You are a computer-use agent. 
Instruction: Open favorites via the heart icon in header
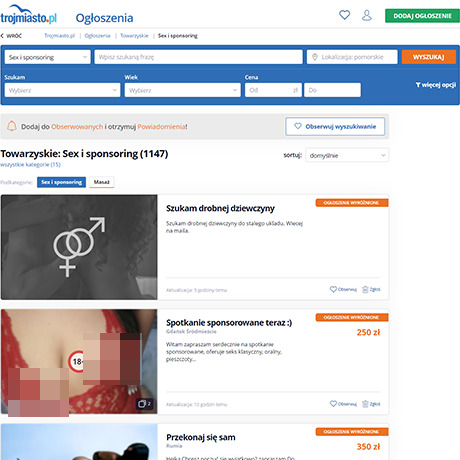(x=344, y=15)
